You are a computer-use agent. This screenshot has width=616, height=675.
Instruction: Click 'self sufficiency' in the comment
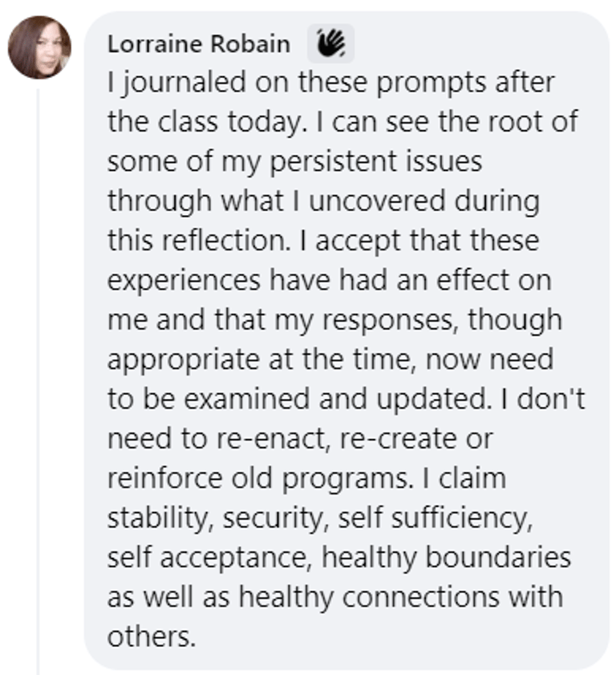point(436,518)
